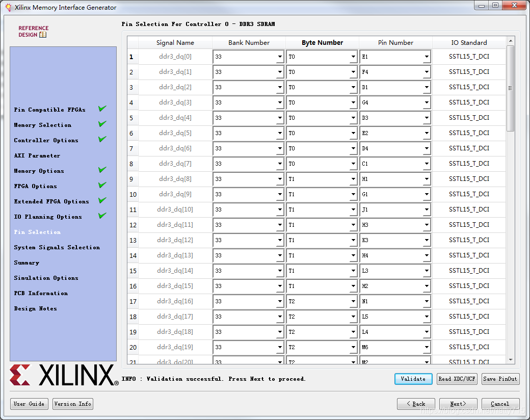Click SSTL15_T_DCI cell for ddr3_dq[15]
This screenshot has height=420, width=530.
click(x=469, y=286)
